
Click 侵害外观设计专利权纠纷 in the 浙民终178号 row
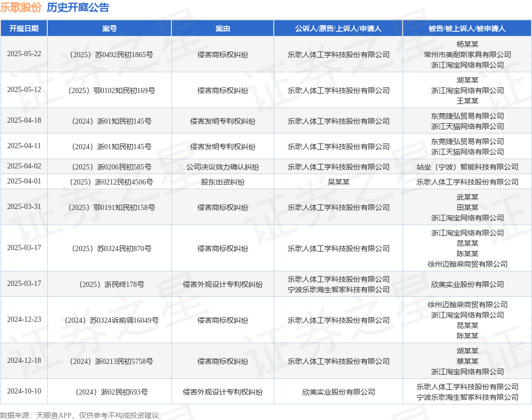tap(222, 284)
